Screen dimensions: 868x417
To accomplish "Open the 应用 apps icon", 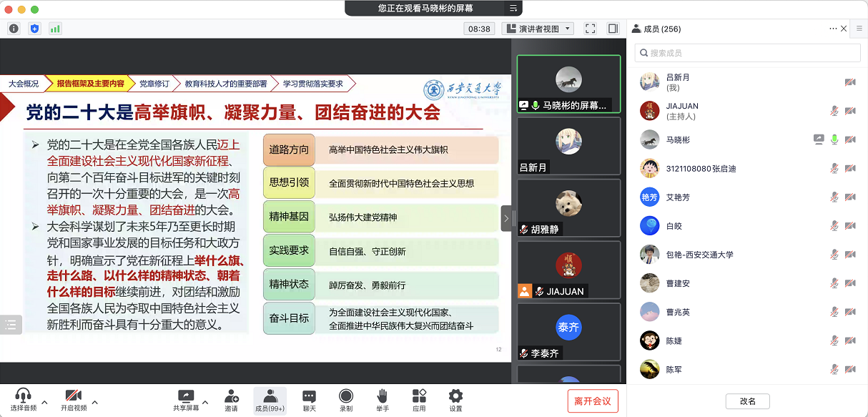I will pyautogui.click(x=419, y=400).
